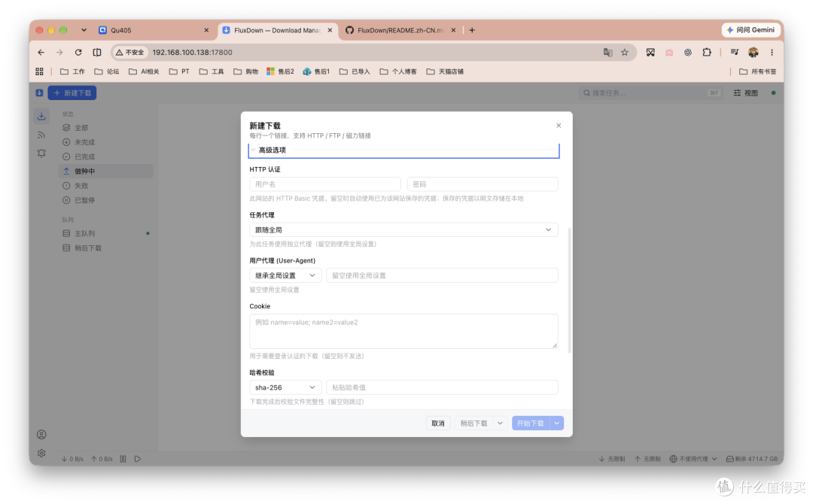Switch to the Qu405 browser tab
813x504 pixels.
click(x=154, y=30)
